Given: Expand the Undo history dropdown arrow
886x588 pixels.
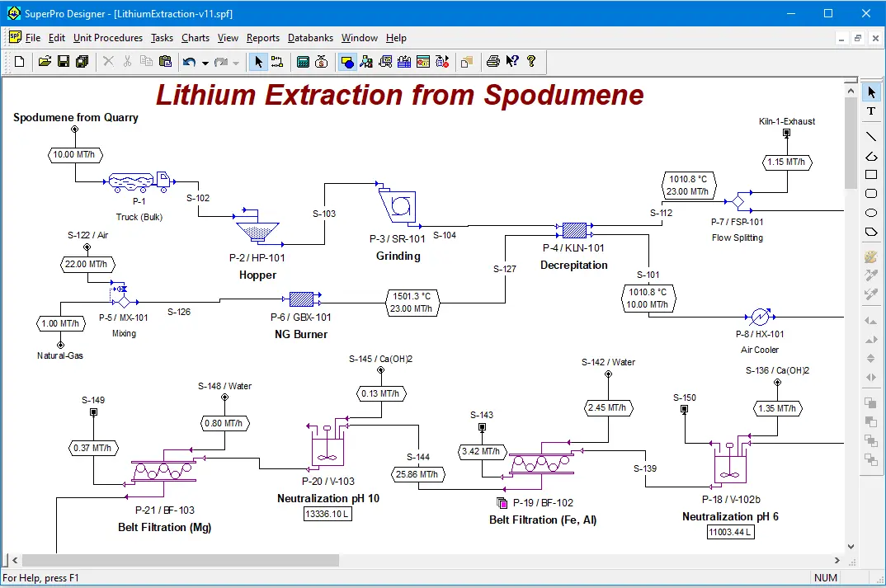Looking at the screenshot, I should click(205, 63).
